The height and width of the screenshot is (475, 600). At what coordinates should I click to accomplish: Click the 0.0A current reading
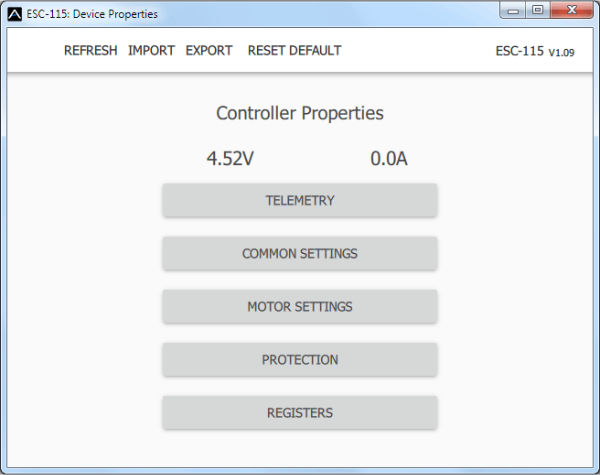389,158
